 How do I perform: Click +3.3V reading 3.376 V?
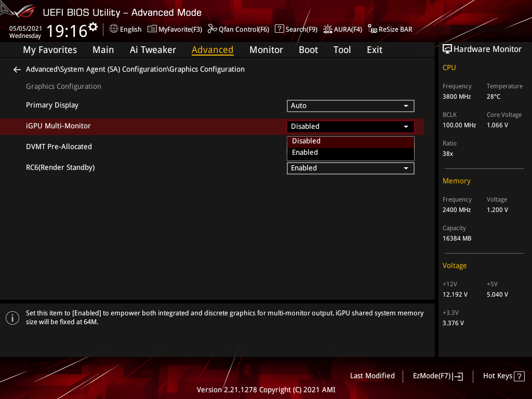pyautogui.click(x=453, y=323)
